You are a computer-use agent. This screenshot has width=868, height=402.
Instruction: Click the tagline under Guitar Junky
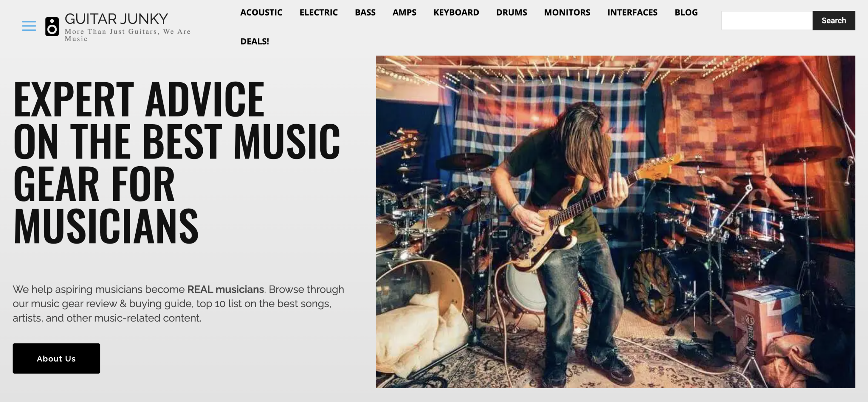coord(128,35)
